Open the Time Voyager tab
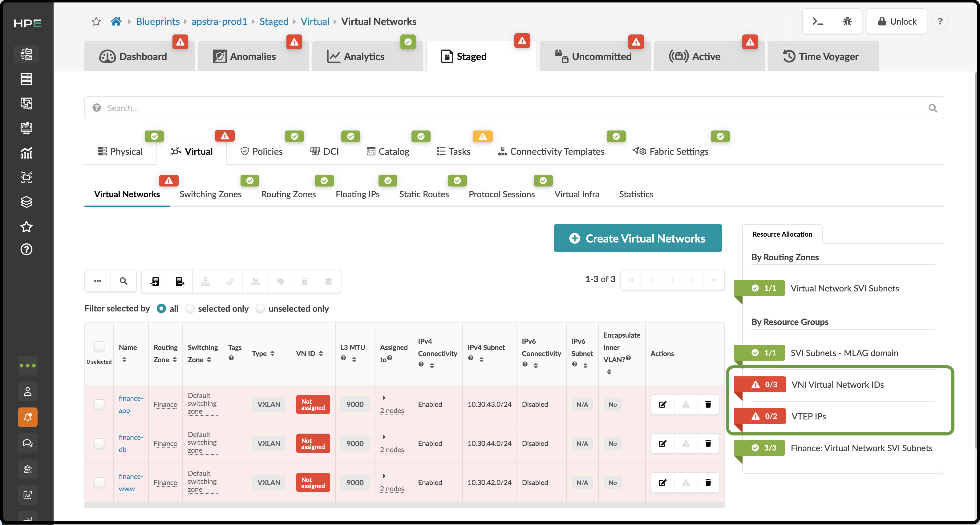The height and width of the screenshot is (525, 980). point(823,56)
